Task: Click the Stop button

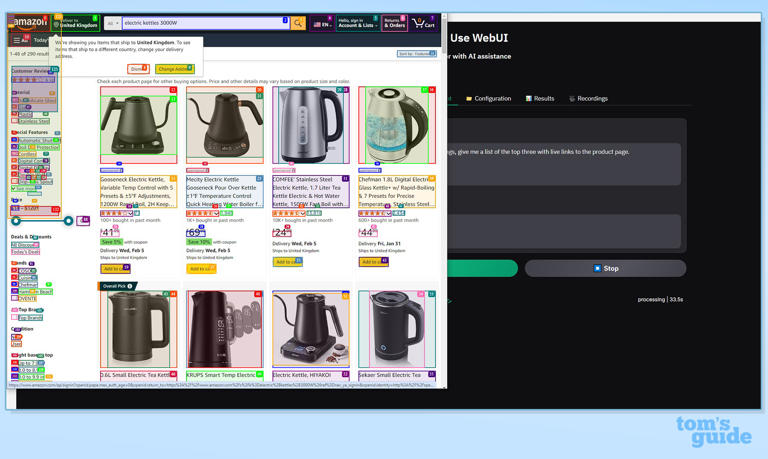Action: pos(605,268)
